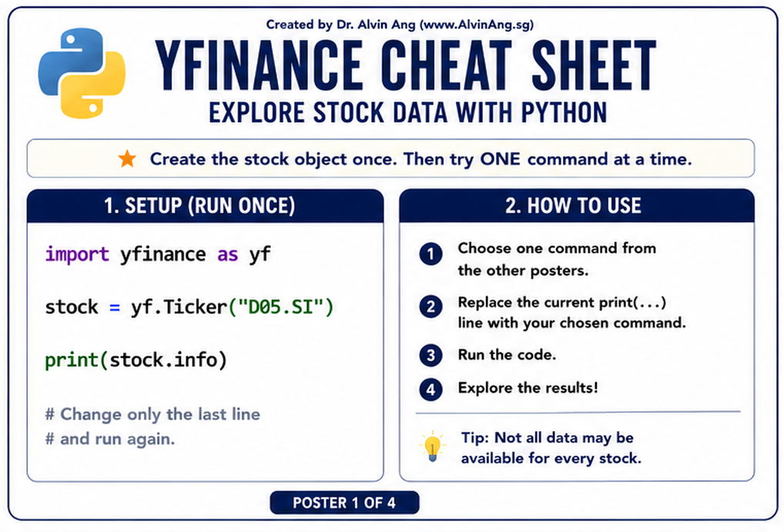Click 'Explore Stock Data With Python' subtitle
This screenshot has height=532, width=784.
pos(407,112)
